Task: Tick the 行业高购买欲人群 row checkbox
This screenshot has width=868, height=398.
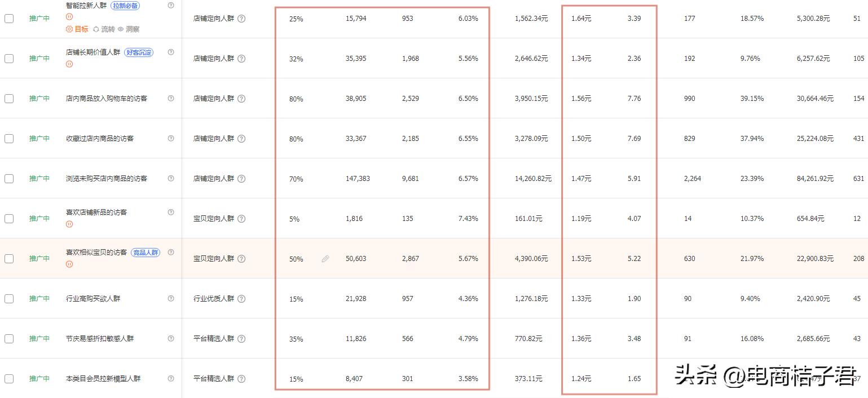Action: 9,299
